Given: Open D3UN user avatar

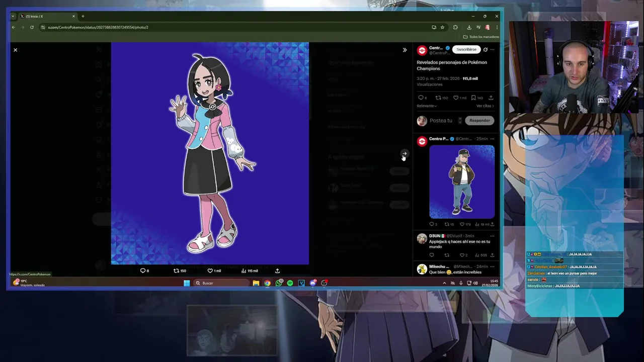Looking at the screenshot, I should [422, 238].
